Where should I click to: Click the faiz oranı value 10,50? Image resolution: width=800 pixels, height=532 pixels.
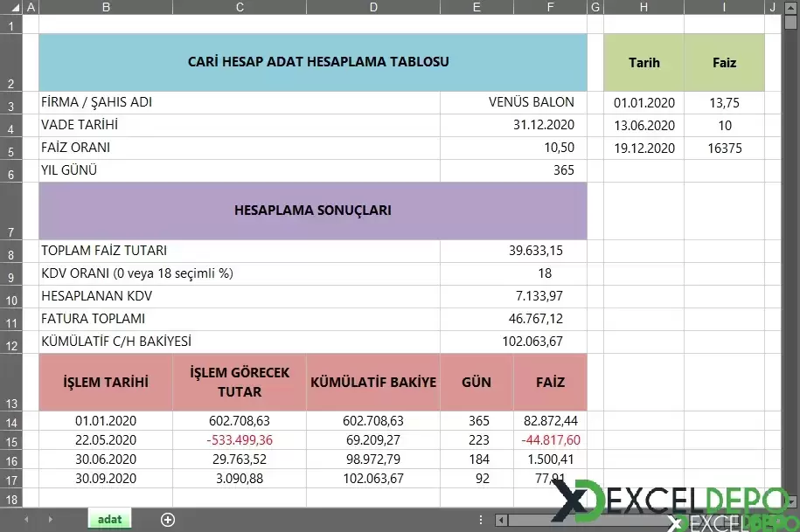tap(513, 148)
